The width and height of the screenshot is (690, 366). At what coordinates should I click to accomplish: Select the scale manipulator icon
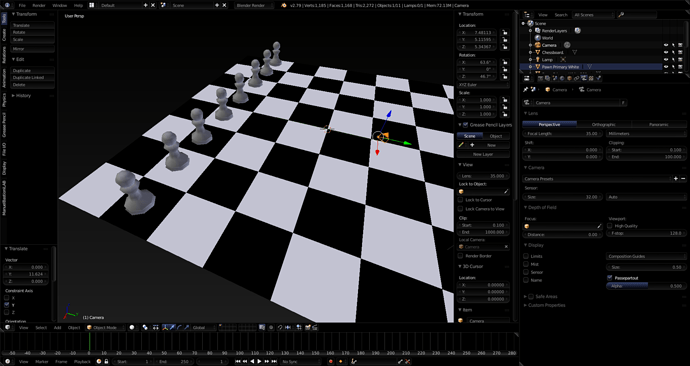(x=187, y=327)
